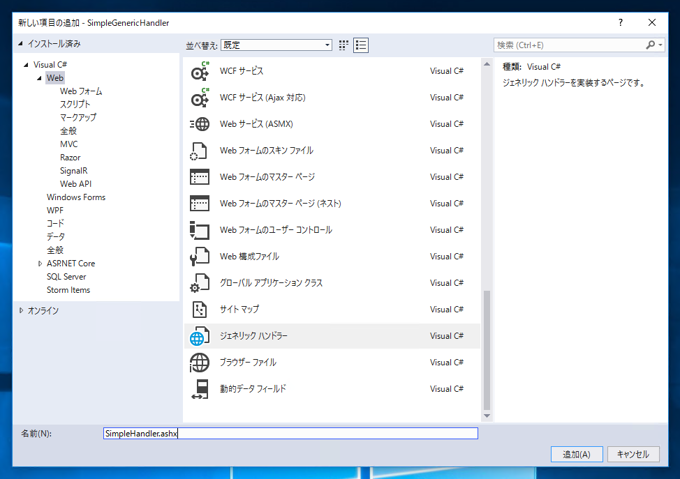This screenshot has width=680, height=479.
Task: Select the サイト マップ icon
Action: click(199, 310)
